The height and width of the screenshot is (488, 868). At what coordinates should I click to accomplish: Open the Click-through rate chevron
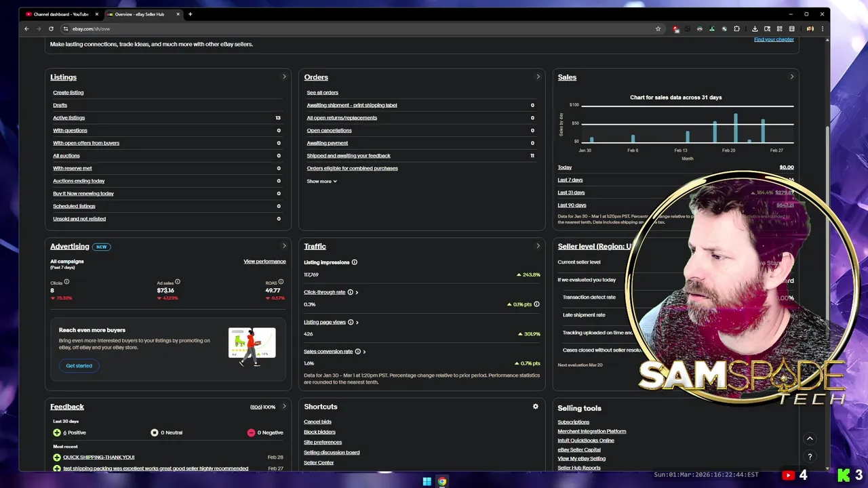(x=357, y=292)
